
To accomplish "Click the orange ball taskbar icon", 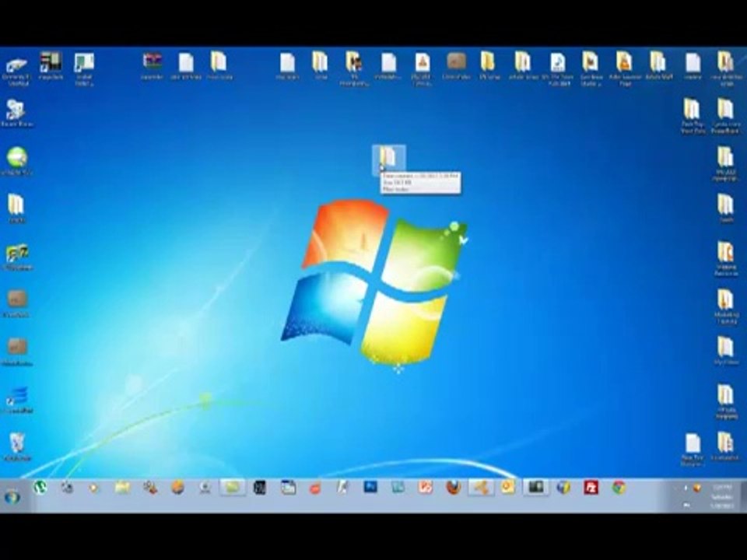I will [x=177, y=488].
